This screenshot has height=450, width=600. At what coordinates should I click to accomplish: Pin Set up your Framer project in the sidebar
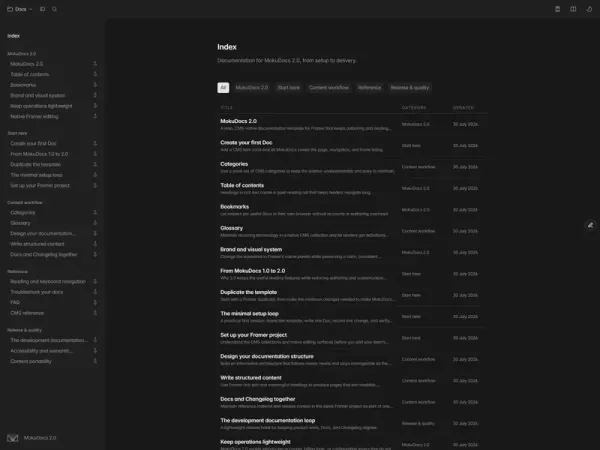coord(95,186)
